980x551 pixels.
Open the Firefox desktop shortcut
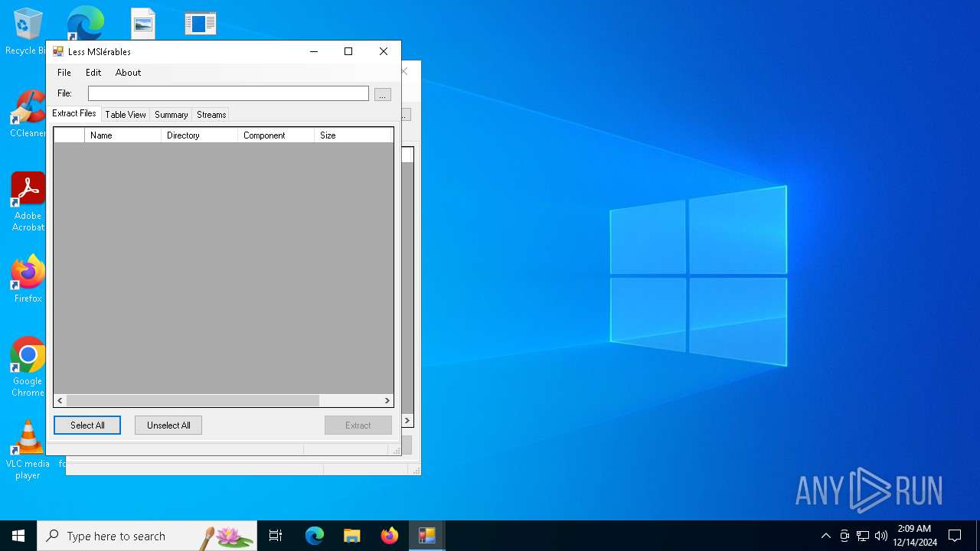tap(28, 279)
